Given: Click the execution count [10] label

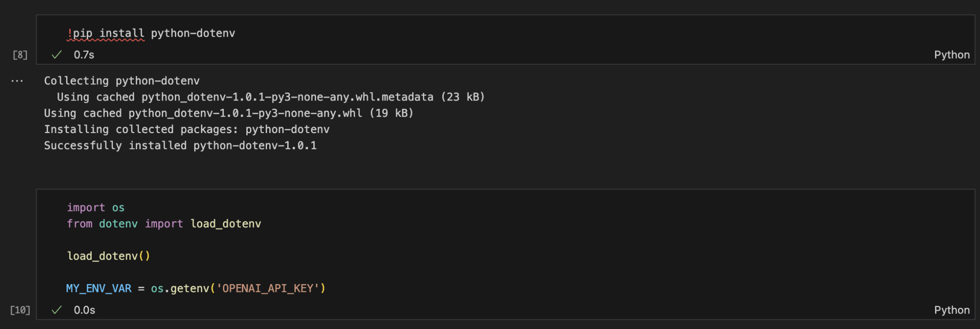Looking at the screenshot, I should point(20,310).
